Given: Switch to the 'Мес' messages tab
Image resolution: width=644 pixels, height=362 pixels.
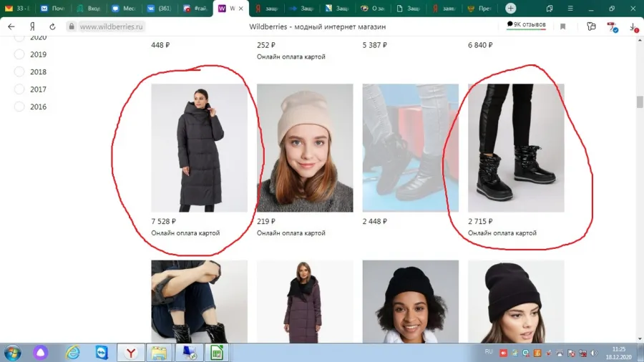Looking at the screenshot, I should 124,8.
